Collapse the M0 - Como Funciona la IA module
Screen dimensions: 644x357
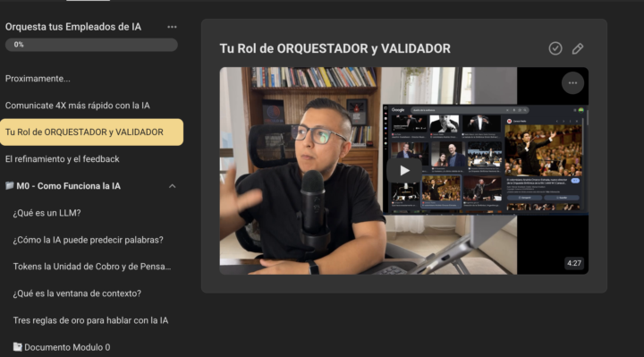point(172,186)
